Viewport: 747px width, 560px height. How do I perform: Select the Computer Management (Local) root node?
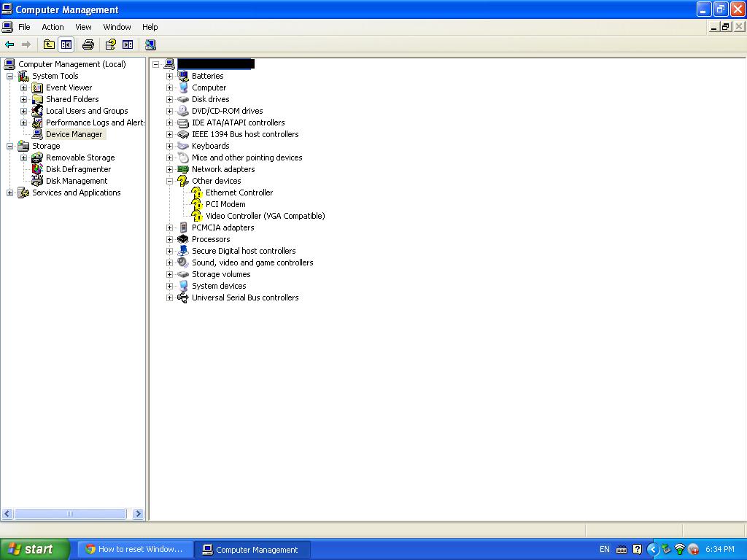pyautogui.click(x=72, y=64)
